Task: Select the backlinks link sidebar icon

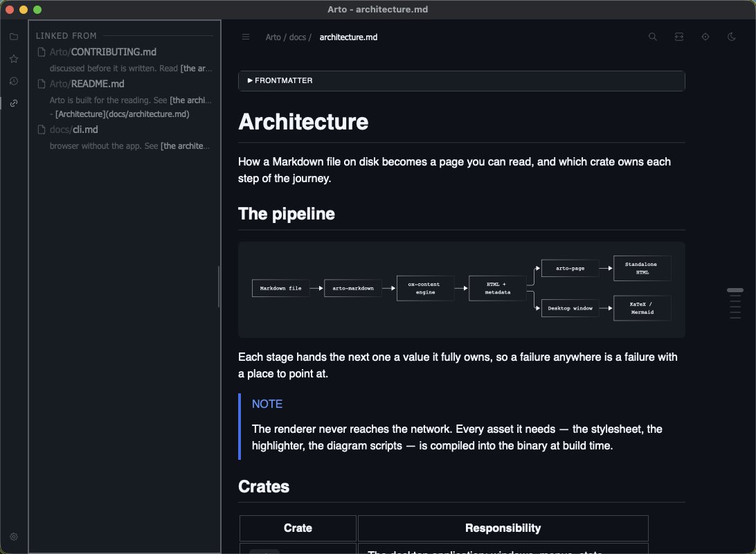Action: tap(14, 103)
